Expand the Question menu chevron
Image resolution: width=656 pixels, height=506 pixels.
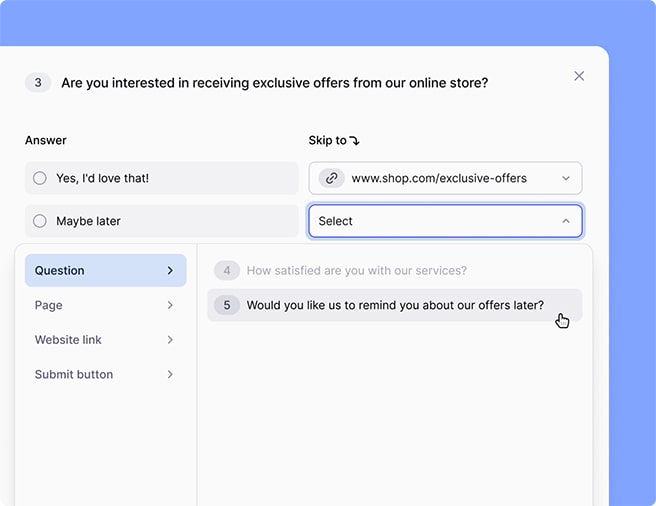170,271
